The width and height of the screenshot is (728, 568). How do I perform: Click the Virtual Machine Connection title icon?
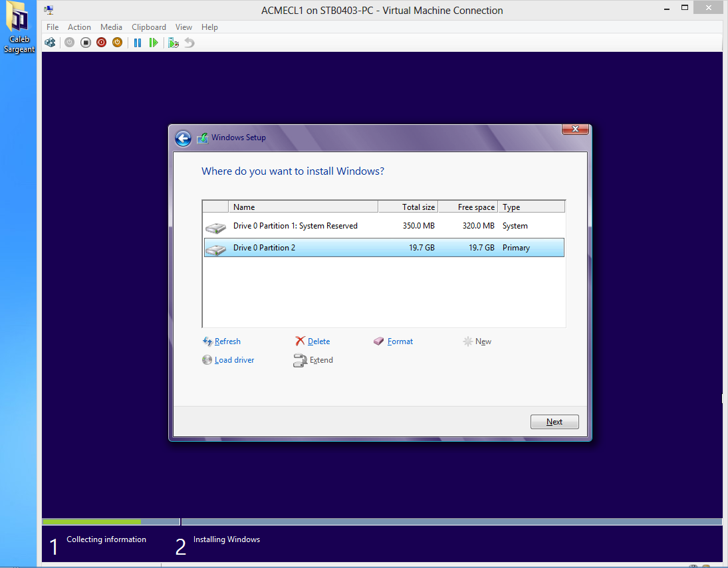click(x=49, y=10)
